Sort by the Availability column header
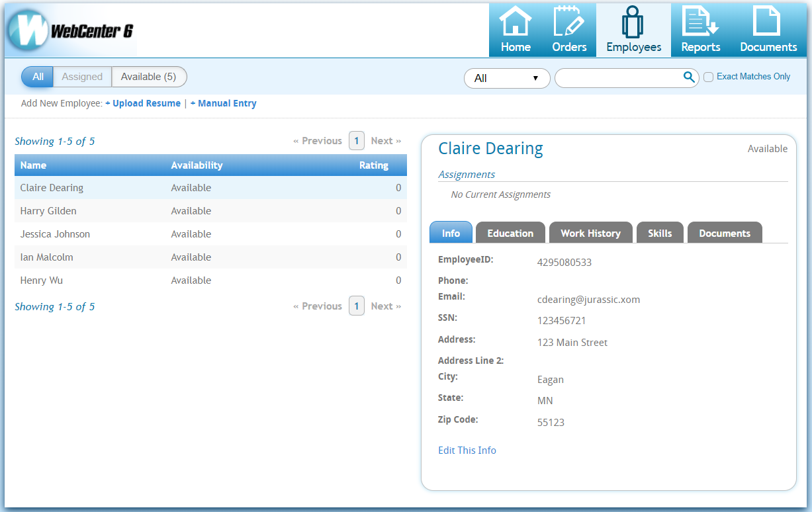Screen dimensions: 812x512 (197, 165)
